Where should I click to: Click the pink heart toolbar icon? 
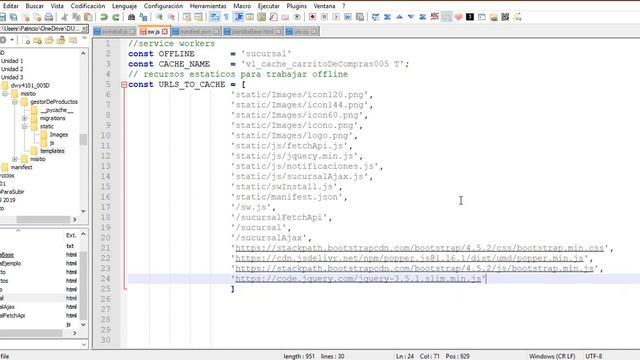(x=458, y=17)
